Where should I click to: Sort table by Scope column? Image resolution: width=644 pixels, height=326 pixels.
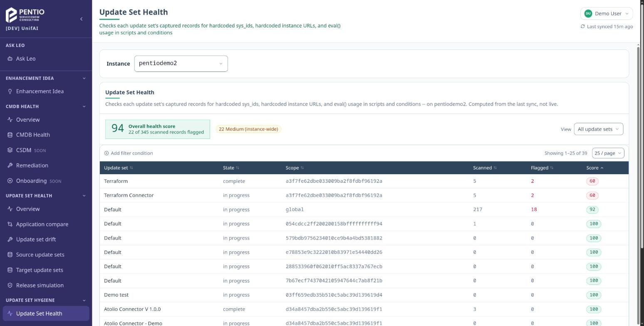click(295, 168)
